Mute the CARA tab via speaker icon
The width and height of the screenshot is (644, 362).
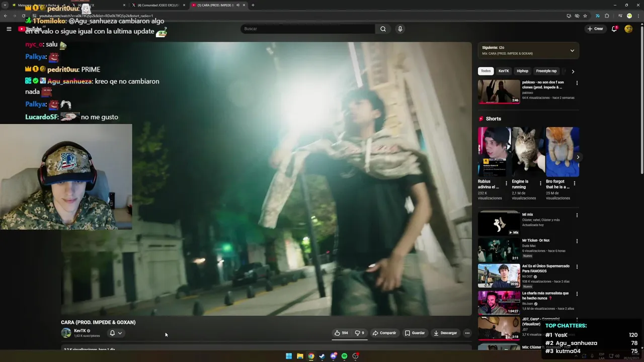pos(238,5)
